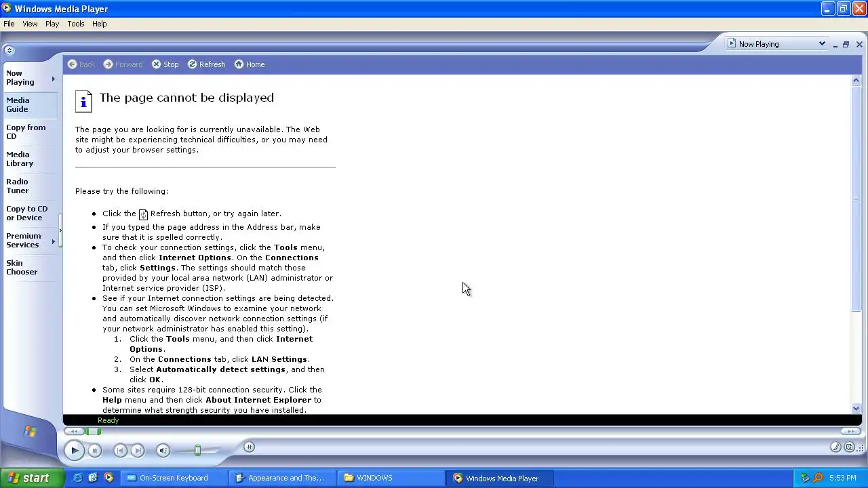Image resolution: width=868 pixels, height=488 pixels.
Task: Switch to On-Screen Keyboard taskbar button
Action: [x=174, y=478]
